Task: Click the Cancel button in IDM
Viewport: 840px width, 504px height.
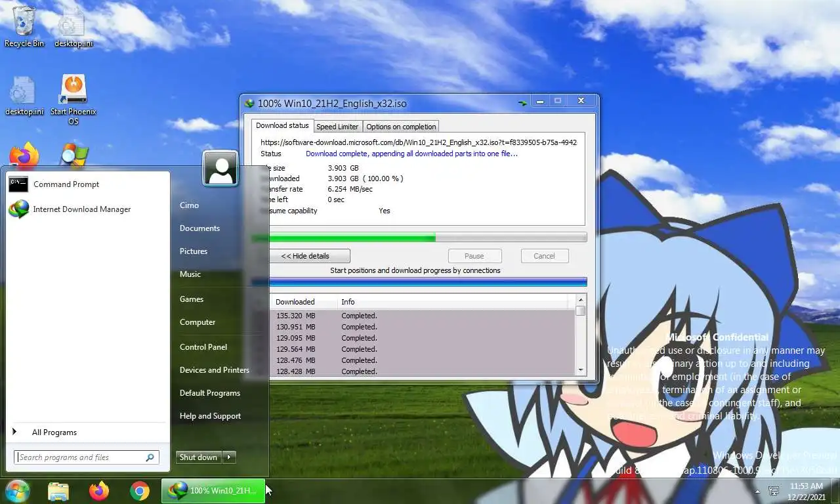Action: [x=544, y=256]
